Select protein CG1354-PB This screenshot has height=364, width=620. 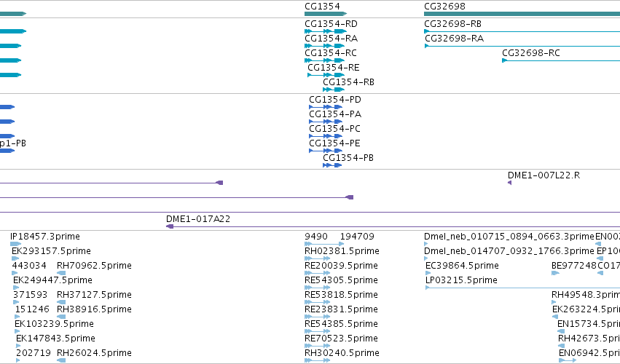348,158
